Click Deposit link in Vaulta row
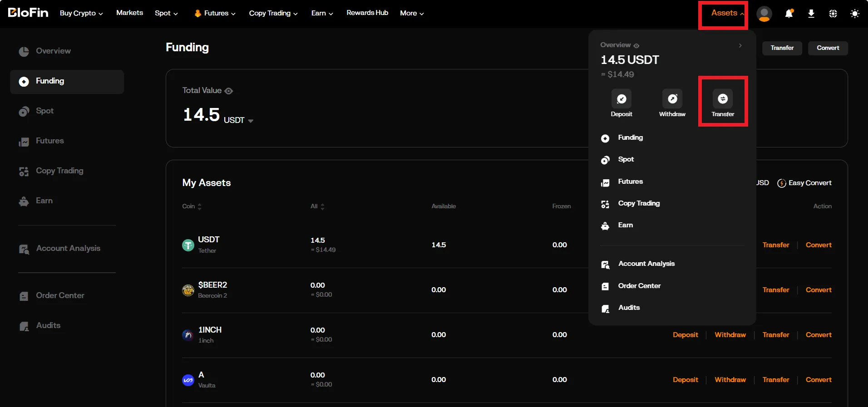Screen dimensions: 868x407 [x=686, y=380]
